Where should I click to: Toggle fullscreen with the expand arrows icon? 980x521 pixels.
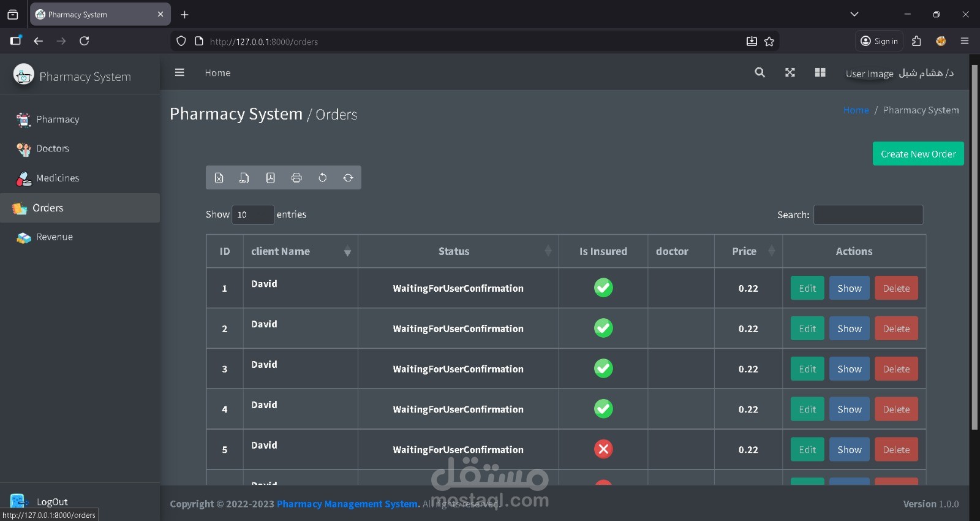pos(790,72)
